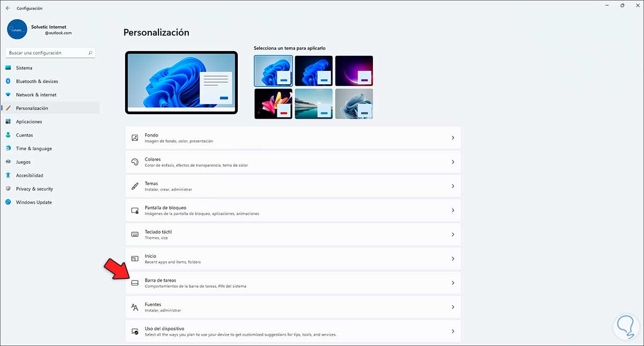Click the Juegos label in sidebar

tap(23, 162)
